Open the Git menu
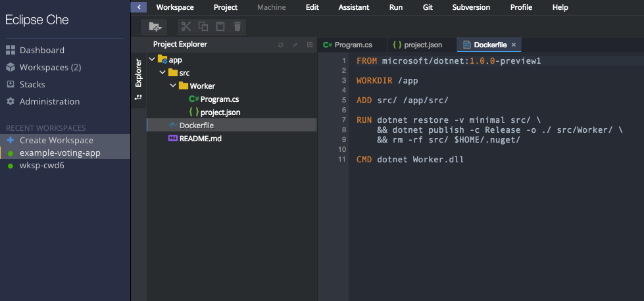Viewport: 644px width, 301px height. [x=428, y=7]
